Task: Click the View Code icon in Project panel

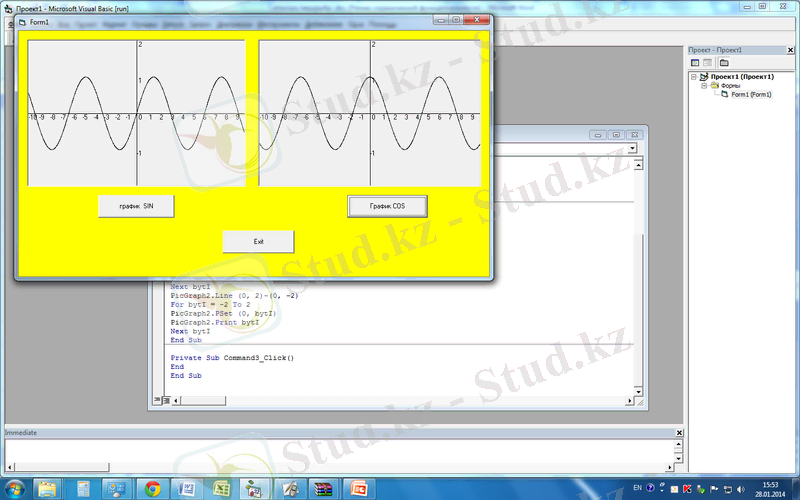Action: tap(694, 63)
